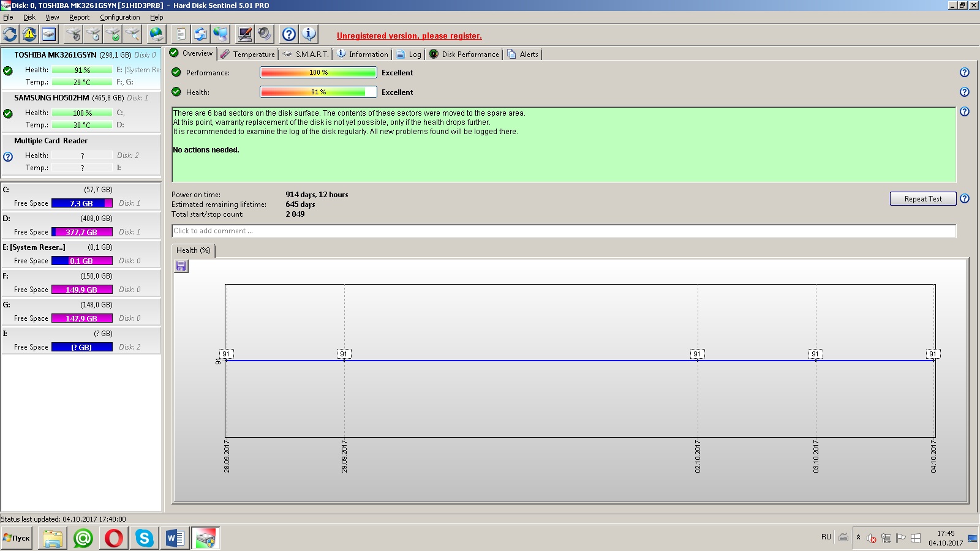The height and width of the screenshot is (551, 980).
Task: Click the Health 91% progress bar in Overview
Action: click(x=318, y=92)
